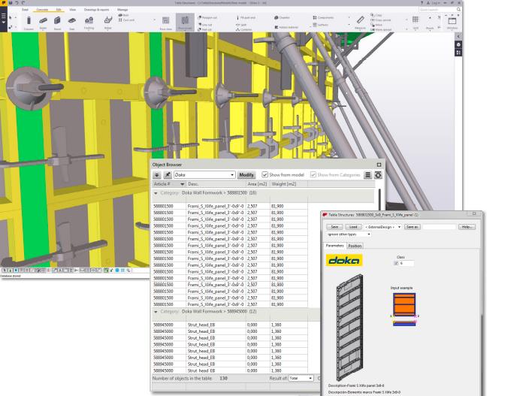Click the pin icon in Object Browser
The height and width of the screenshot is (396, 532).
pos(168,175)
